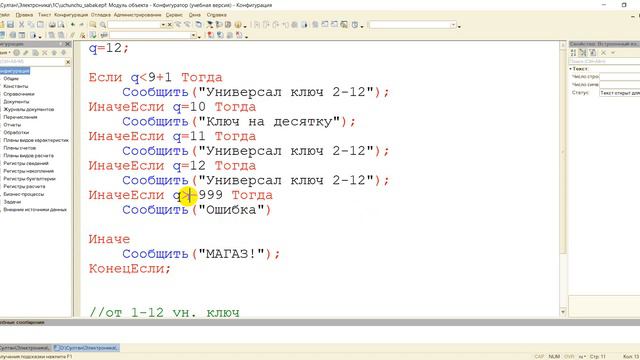Select Справочники in configuration tree
640x360 pixels.
[x=19, y=94]
